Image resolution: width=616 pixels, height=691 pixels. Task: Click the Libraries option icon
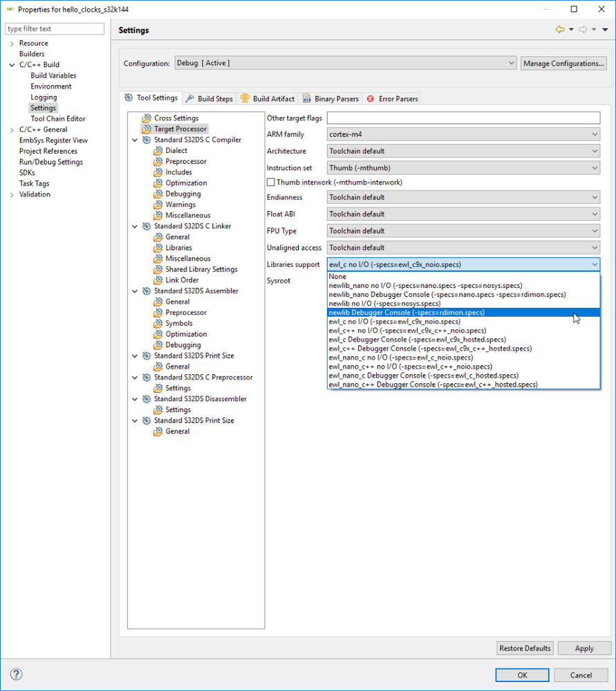pos(158,248)
